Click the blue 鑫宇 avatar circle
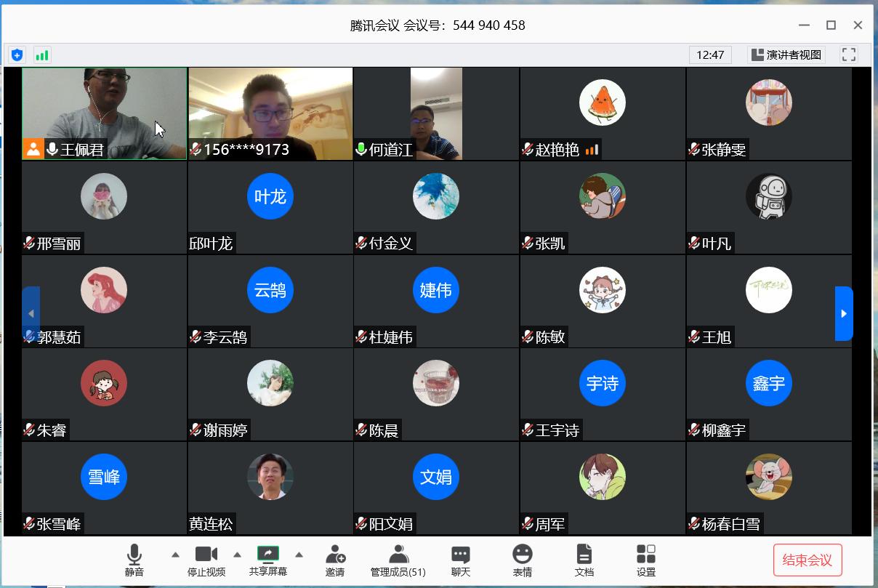878x588 pixels. 769,383
